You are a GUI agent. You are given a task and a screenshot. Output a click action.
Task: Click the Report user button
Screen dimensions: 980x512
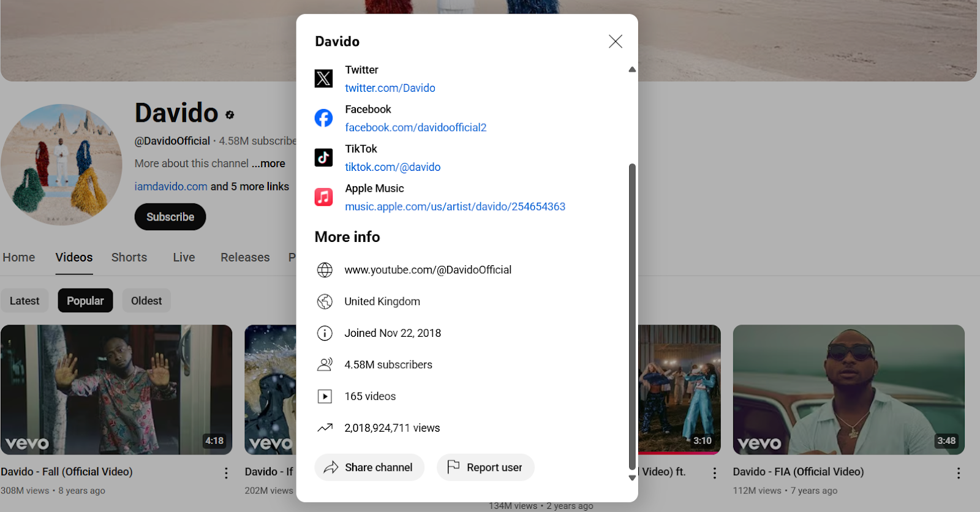tap(486, 467)
